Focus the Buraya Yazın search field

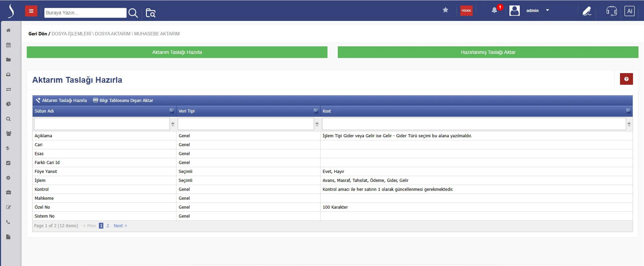click(85, 13)
